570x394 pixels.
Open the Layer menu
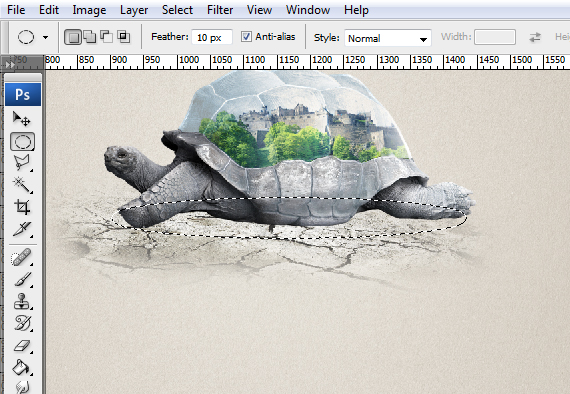click(134, 10)
